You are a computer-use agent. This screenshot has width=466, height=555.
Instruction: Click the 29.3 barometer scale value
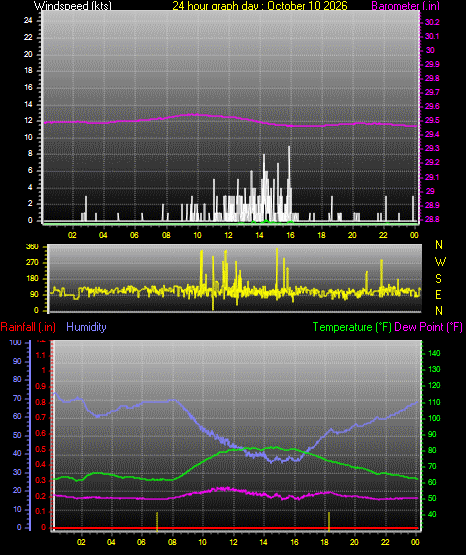click(432, 148)
